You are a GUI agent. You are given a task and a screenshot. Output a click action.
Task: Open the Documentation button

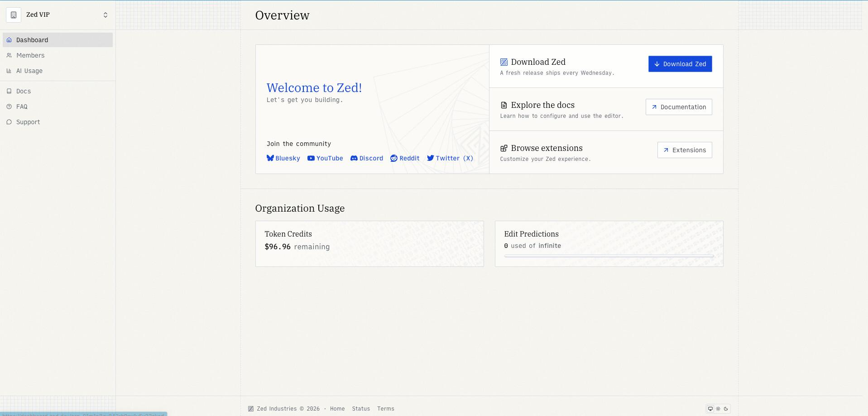[679, 107]
